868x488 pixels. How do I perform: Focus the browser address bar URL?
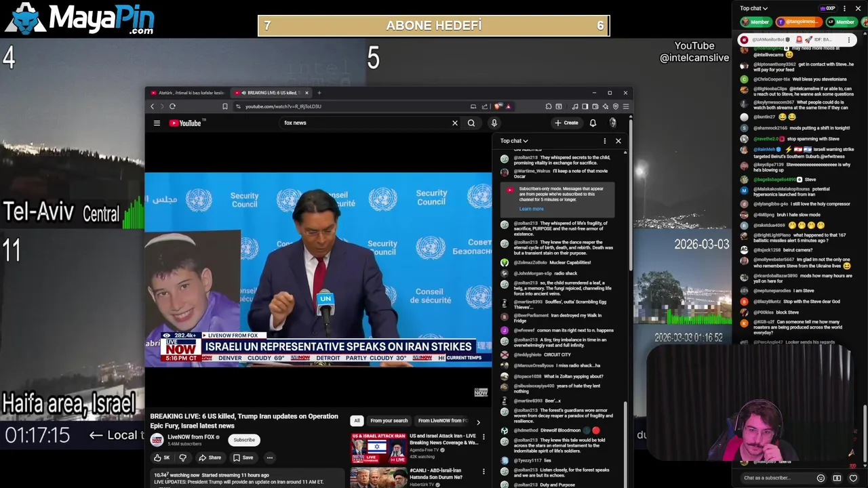pos(283,106)
